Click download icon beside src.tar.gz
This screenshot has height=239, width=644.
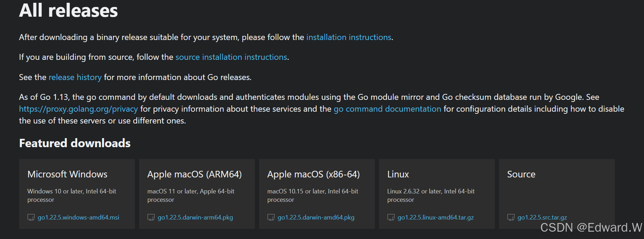tap(511, 217)
